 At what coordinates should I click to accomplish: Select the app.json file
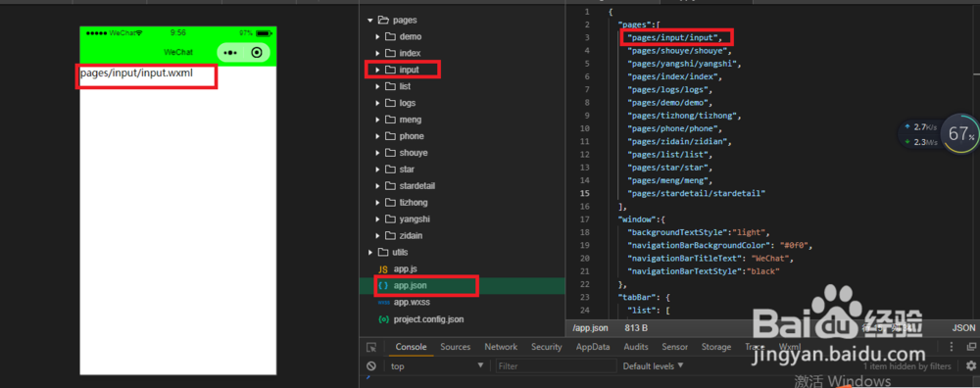point(410,285)
